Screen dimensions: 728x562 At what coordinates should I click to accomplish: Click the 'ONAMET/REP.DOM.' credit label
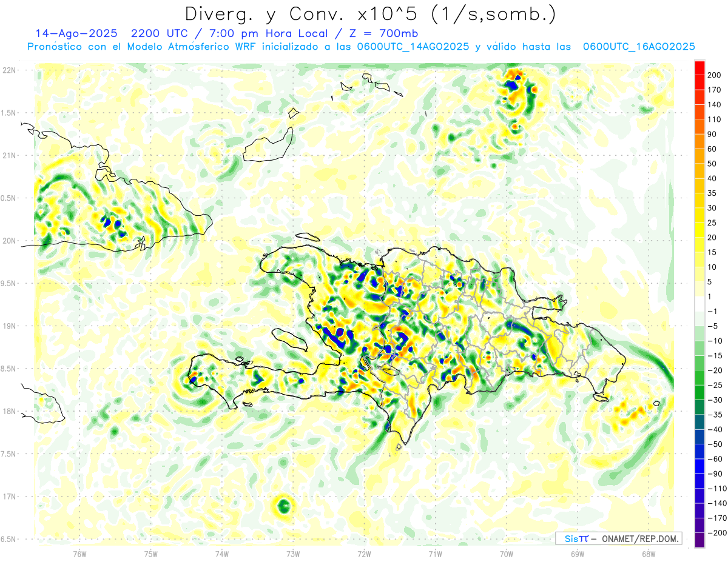tap(641, 538)
